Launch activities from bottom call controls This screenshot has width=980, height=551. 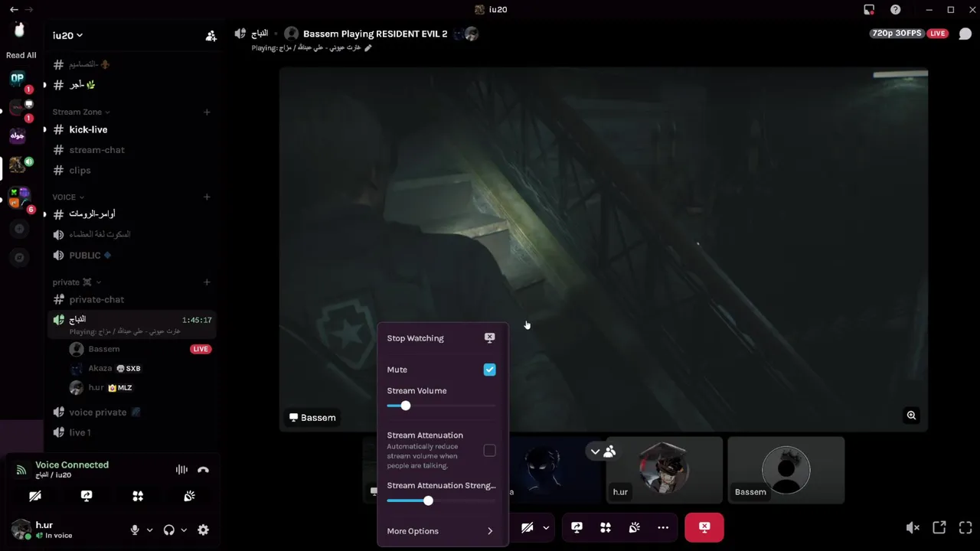click(x=606, y=527)
